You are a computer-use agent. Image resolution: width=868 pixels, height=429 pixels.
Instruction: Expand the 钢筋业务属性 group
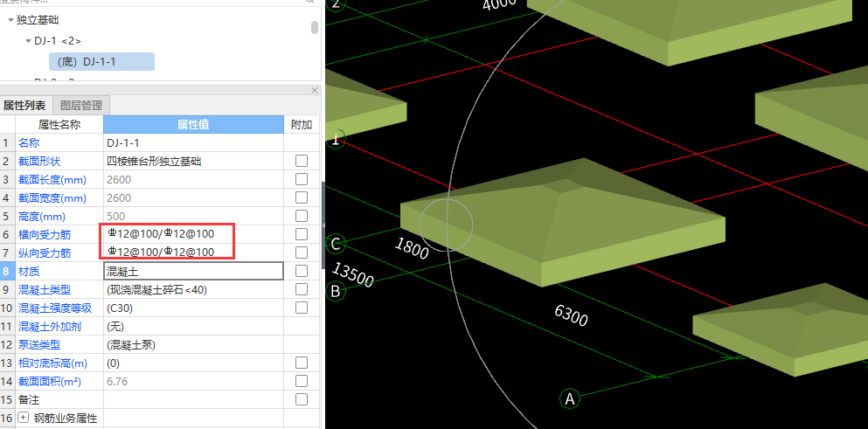point(23,418)
